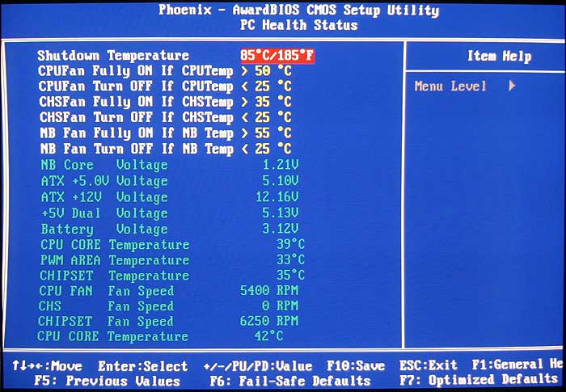The image size is (566, 392).
Task: Click the 35°C chipset temperature reading
Action: [x=290, y=276]
